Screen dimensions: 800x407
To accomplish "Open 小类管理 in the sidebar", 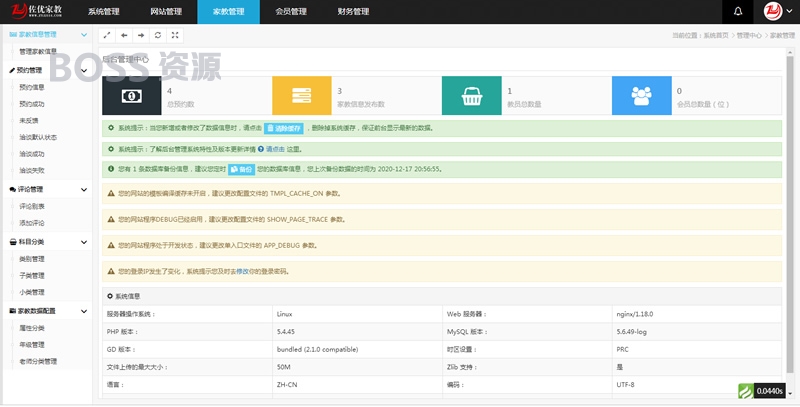I will (32, 292).
